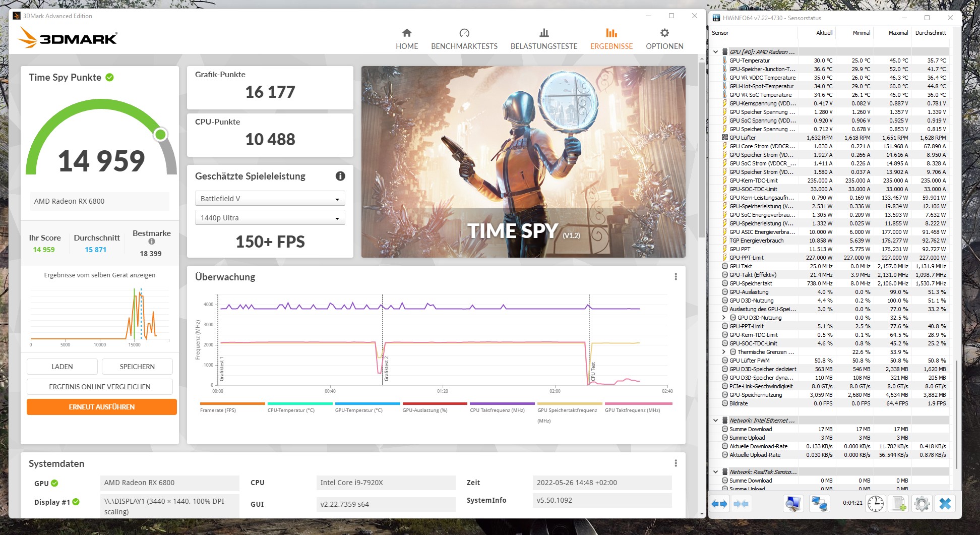Select the GPU-Temperatur sensor row
980x535 pixels.
(x=829, y=61)
